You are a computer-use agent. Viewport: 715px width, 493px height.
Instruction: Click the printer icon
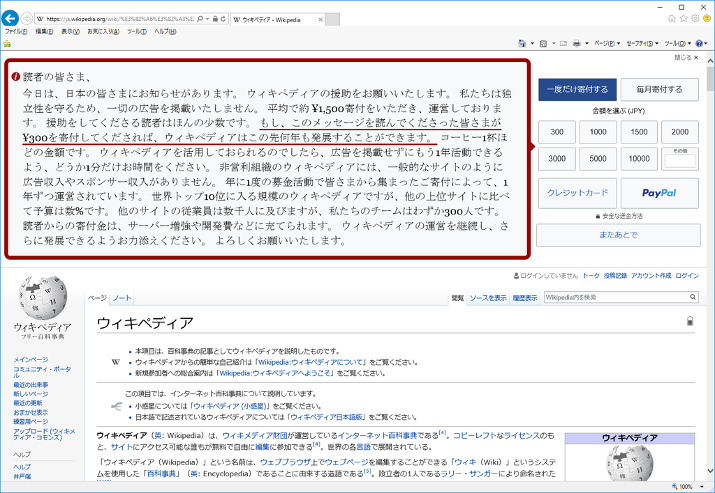point(577,43)
